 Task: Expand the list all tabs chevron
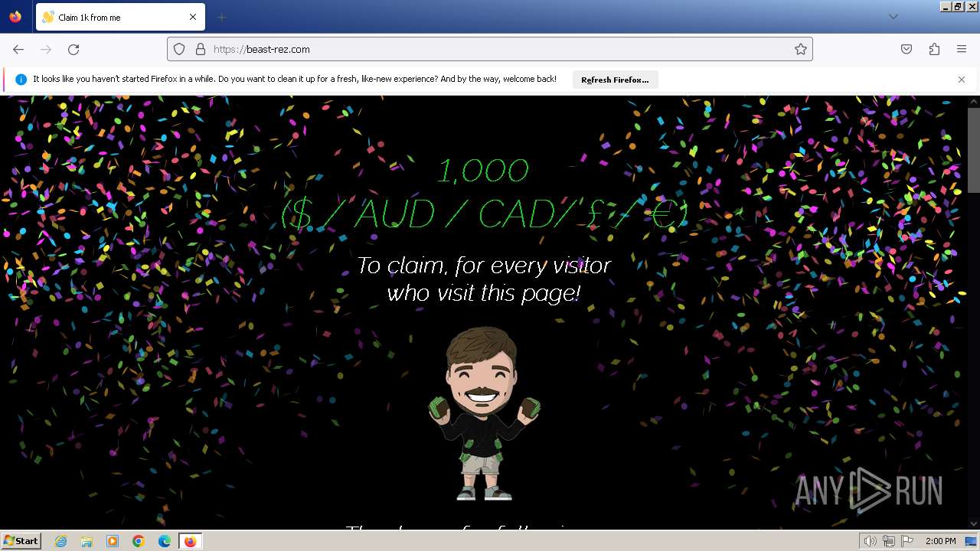coord(893,17)
